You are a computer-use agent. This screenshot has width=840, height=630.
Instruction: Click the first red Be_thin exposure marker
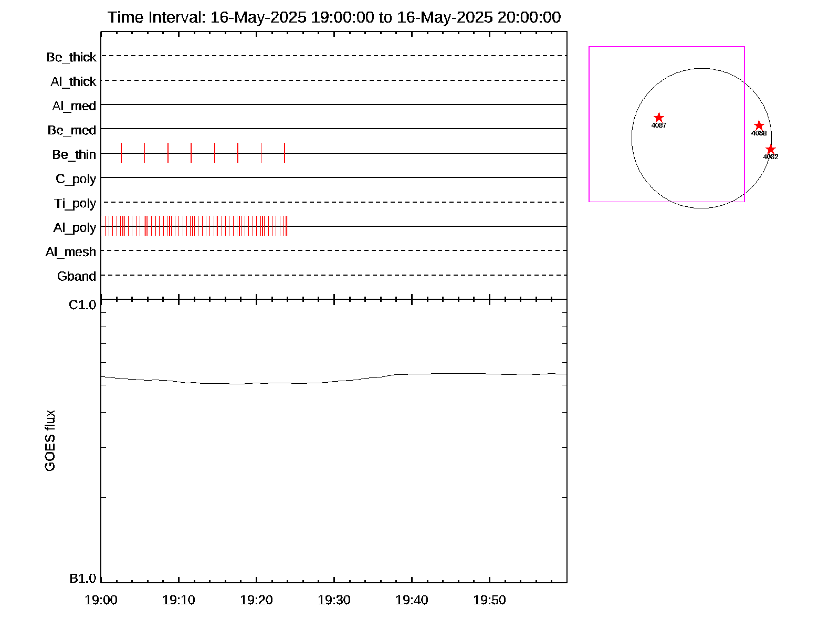pyautogui.click(x=121, y=153)
